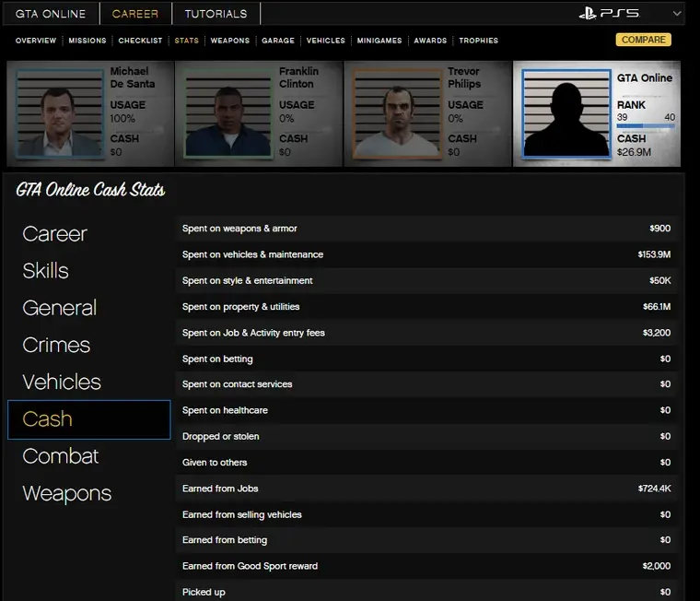View the Crimes stats category

pyautogui.click(x=56, y=346)
